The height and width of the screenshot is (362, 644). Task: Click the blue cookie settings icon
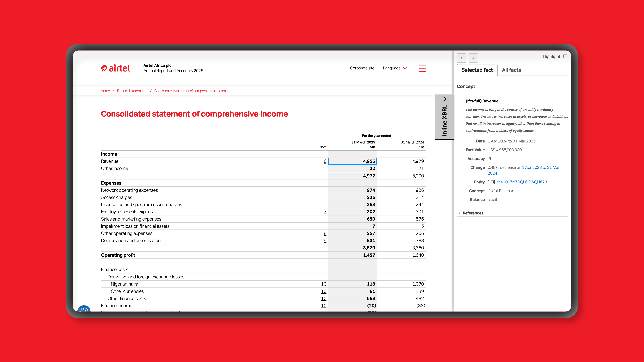pyautogui.click(x=84, y=309)
